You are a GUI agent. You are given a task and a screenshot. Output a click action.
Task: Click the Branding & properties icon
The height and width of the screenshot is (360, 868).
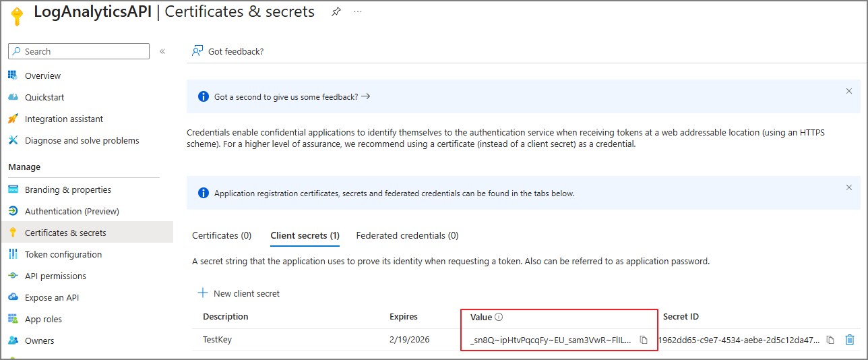click(x=13, y=189)
